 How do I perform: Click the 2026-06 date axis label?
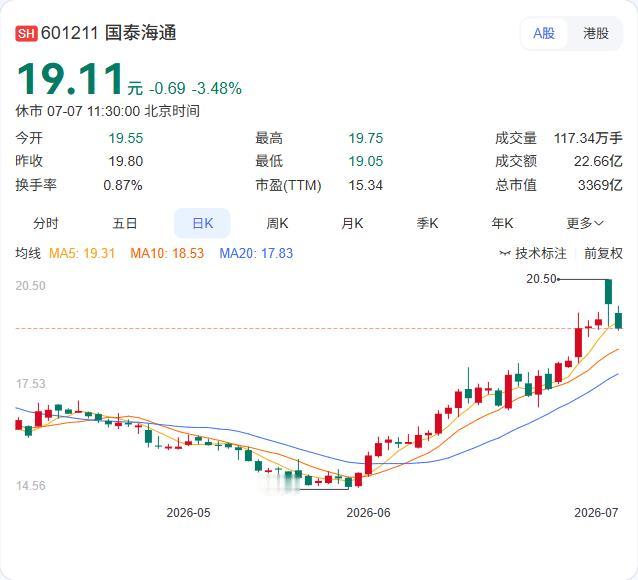368,512
